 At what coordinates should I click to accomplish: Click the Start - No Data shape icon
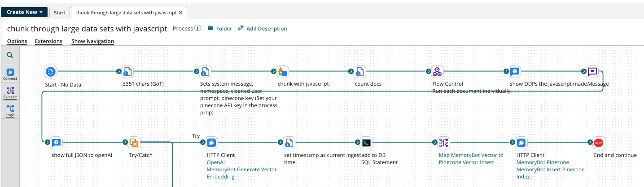tap(51, 71)
